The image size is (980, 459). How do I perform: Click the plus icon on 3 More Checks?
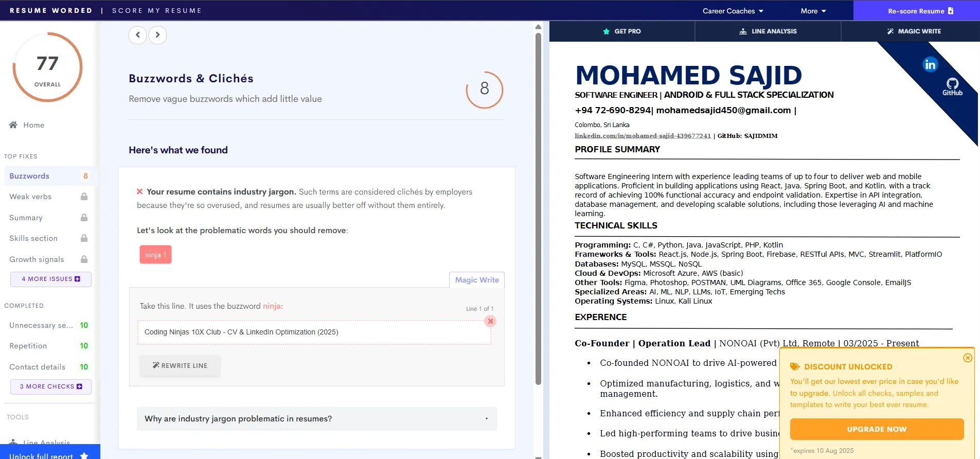pos(79,386)
